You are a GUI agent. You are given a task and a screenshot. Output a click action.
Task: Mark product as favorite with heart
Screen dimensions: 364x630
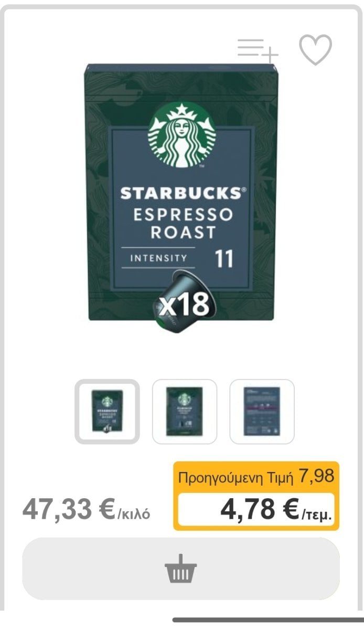coord(316,50)
